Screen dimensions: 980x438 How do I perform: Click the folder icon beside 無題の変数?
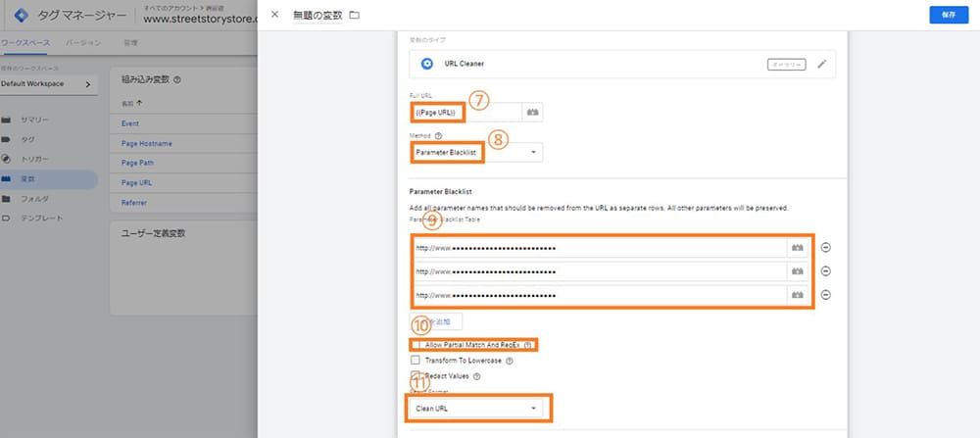[x=355, y=15]
